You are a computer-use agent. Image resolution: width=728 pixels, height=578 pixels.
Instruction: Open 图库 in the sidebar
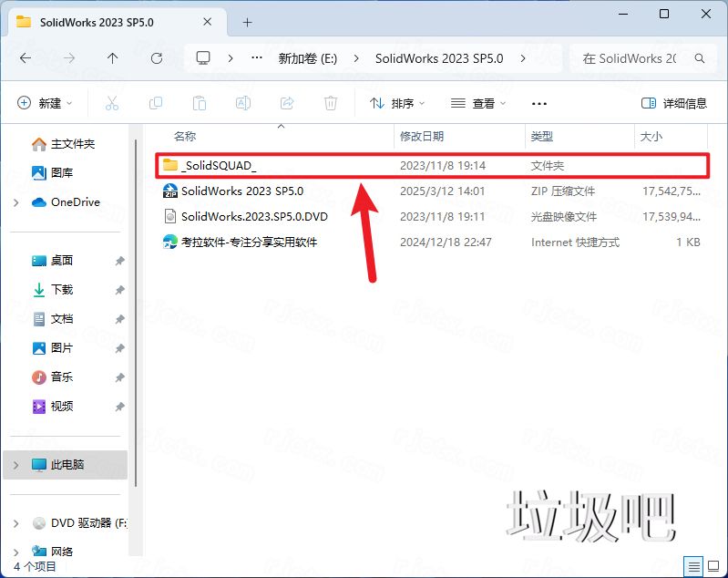(53, 173)
